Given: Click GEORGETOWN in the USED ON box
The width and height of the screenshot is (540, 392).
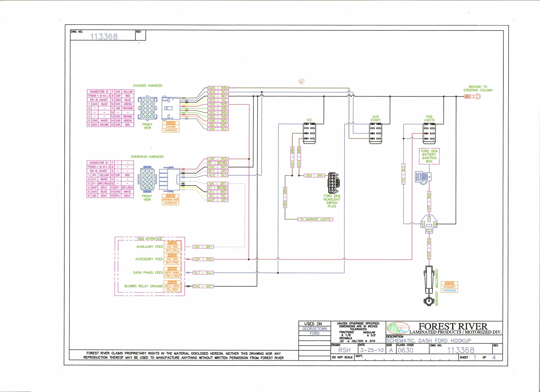Looking at the screenshot, I should [x=314, y=329].
